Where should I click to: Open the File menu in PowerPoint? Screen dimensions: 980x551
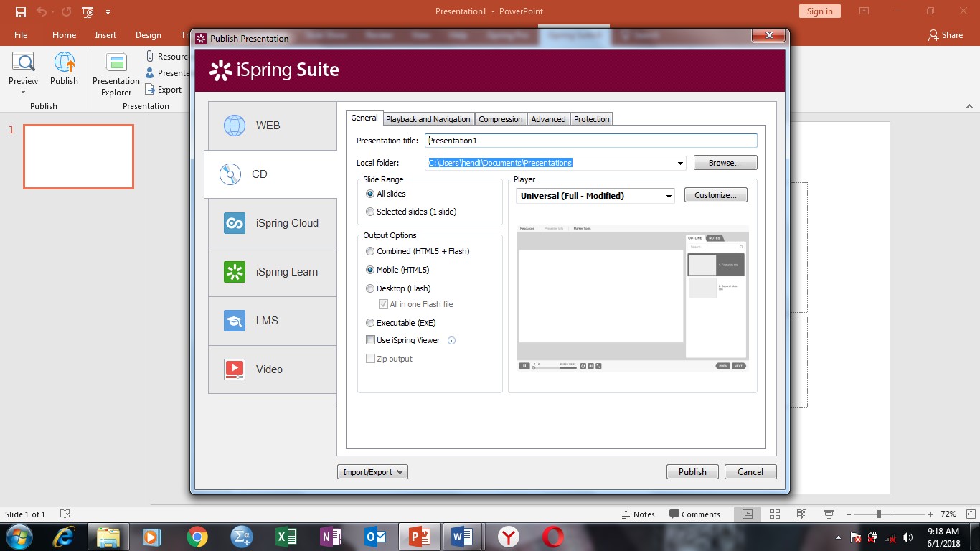point(21,34)
